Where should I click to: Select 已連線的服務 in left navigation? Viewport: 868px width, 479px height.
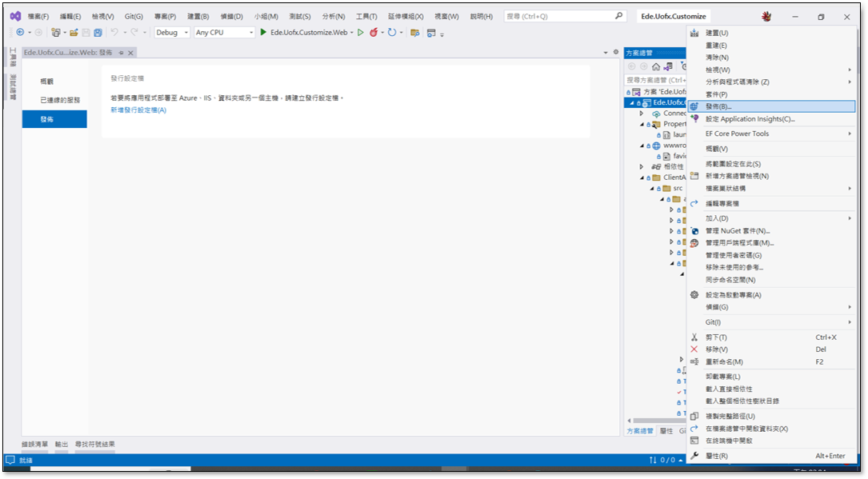coord(60,100)
